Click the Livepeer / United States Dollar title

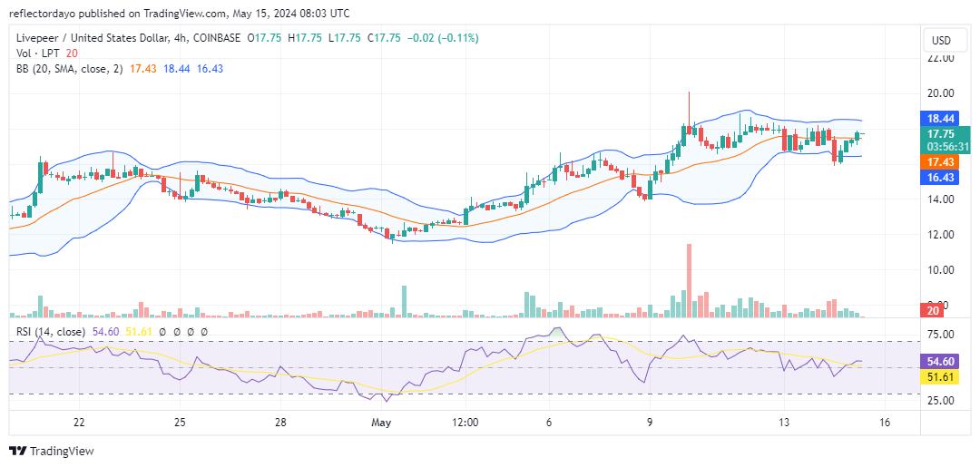[x=92, y=38]
